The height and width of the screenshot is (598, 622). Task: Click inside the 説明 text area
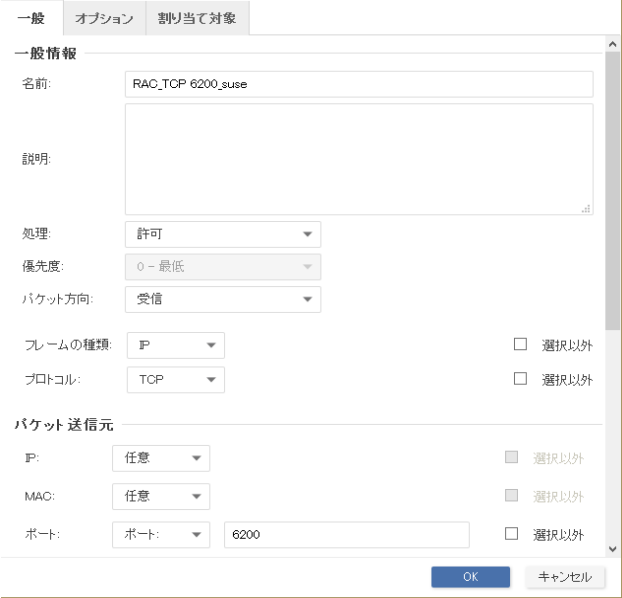(359, 159)
